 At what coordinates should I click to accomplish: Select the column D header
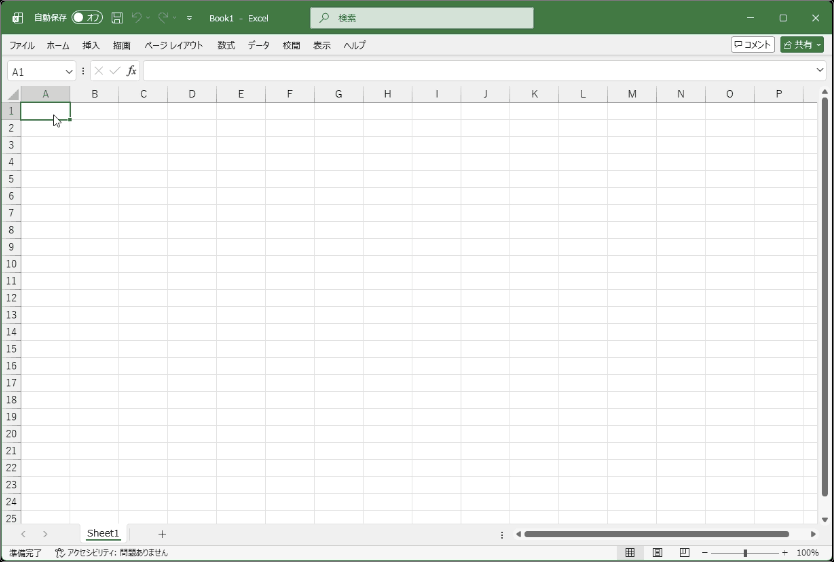point(192,94)
